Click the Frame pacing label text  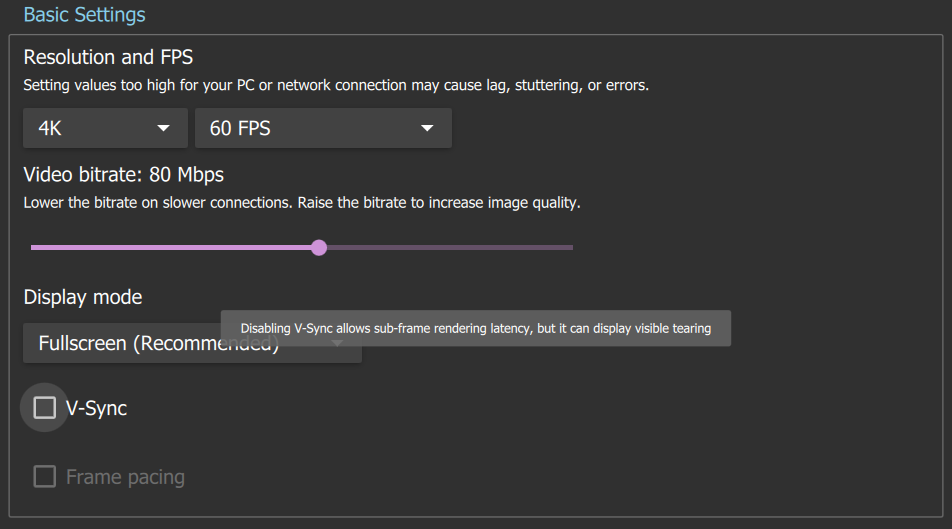(125, 477)
